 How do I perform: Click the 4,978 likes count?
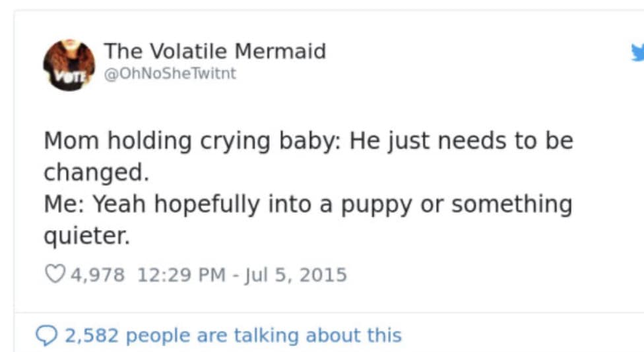tap(96, 274)
